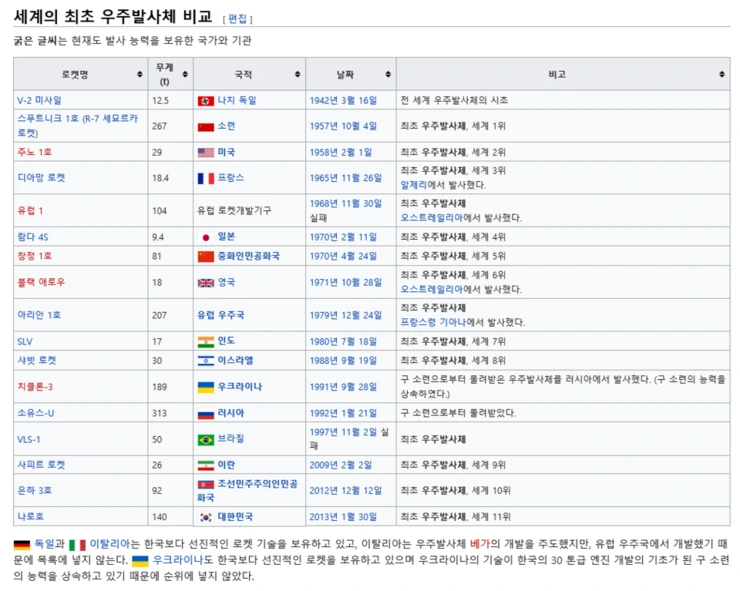Screen dimensions: 740x591
Task: Open the red 치클론-3 link
Action: point(35,387)
